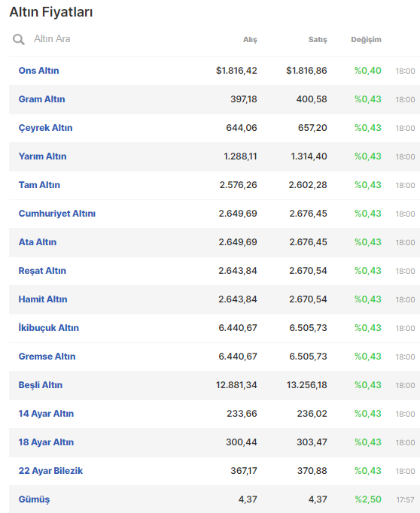Open the Ons Altın link
420x513 pixels.
(x=38, y=71)
